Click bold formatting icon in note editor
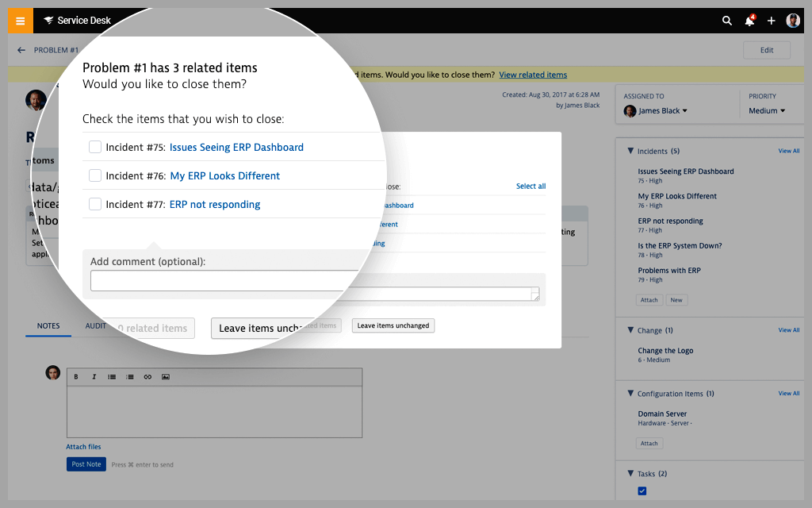812x508 pixels. coord(76,376)
